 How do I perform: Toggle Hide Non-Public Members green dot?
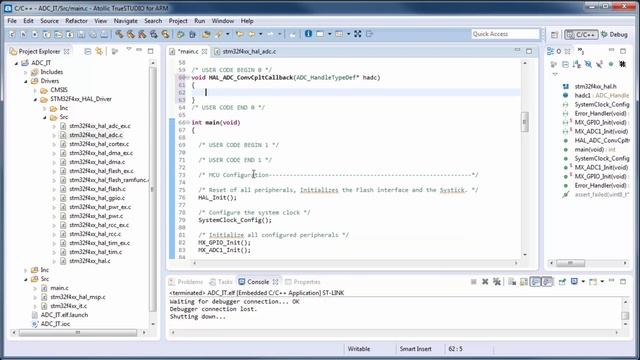coord(611,64)
